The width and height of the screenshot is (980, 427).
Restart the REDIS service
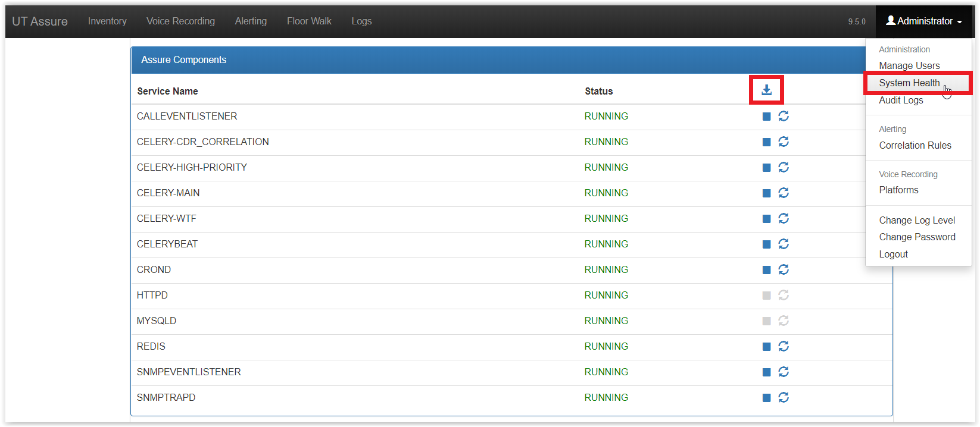(784, 346)
